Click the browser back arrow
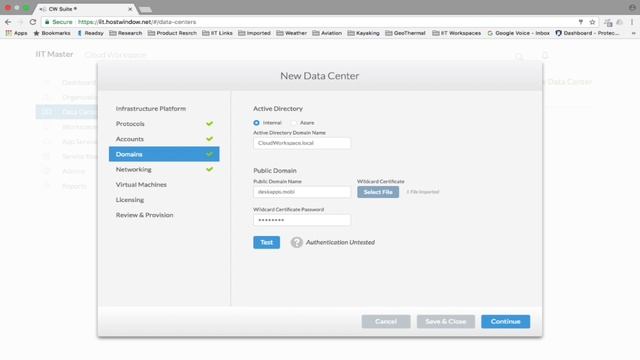Viewport: 640px width, 360px height. pos(8,22)
